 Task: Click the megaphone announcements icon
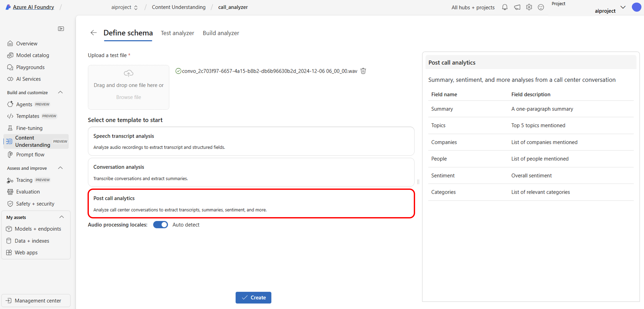click(x=517, y=7)
